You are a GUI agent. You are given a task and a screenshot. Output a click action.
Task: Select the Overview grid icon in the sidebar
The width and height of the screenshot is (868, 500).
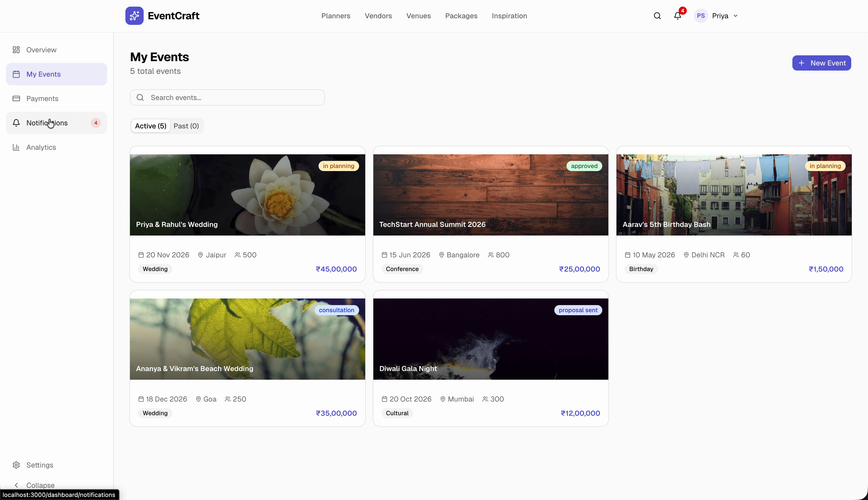[x=16, y=49]
